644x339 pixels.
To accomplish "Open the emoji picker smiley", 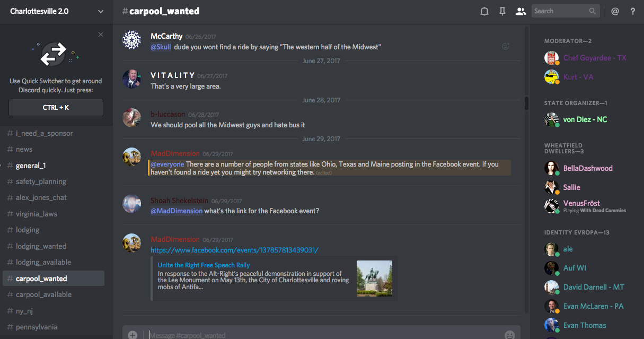I will point(510,335).
